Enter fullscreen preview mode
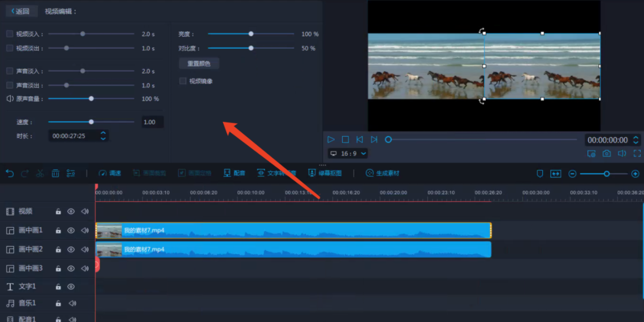Image resolution: width=644 pixels, height=322 pixels. (x=637, y=154)
